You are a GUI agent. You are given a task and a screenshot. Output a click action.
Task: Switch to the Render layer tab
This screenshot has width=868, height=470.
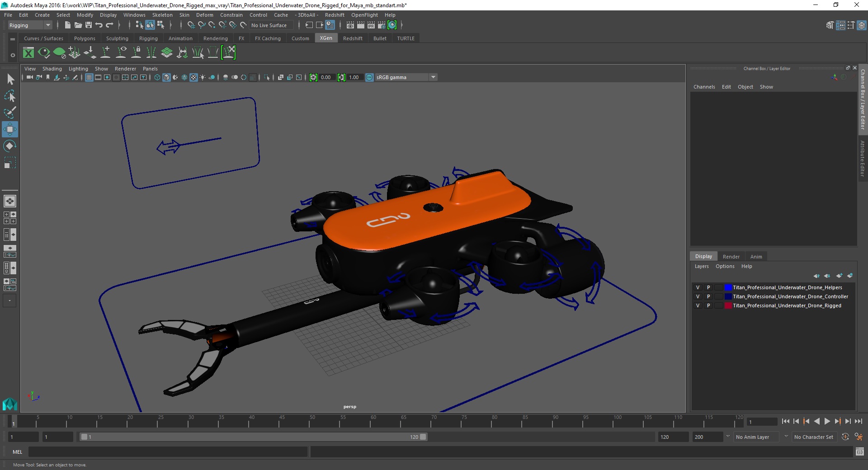point(731,256)
